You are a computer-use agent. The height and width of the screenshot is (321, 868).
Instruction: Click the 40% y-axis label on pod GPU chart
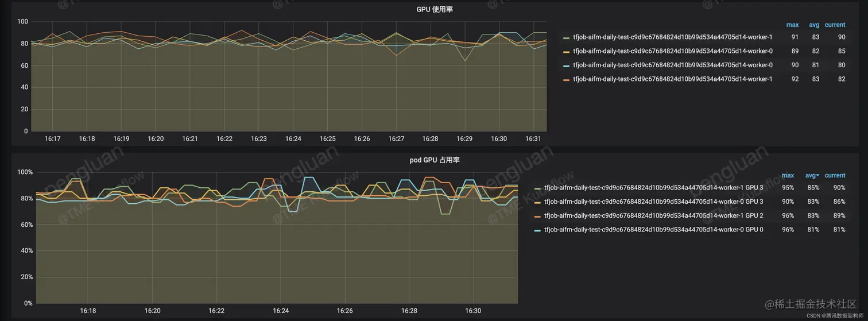[x=27, y=251]
